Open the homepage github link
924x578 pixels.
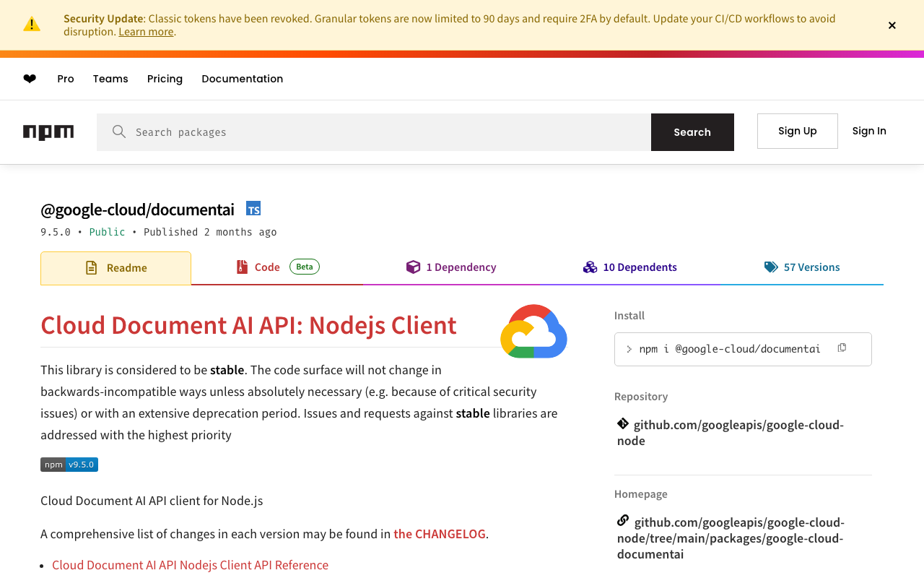[x=731, y=538]
